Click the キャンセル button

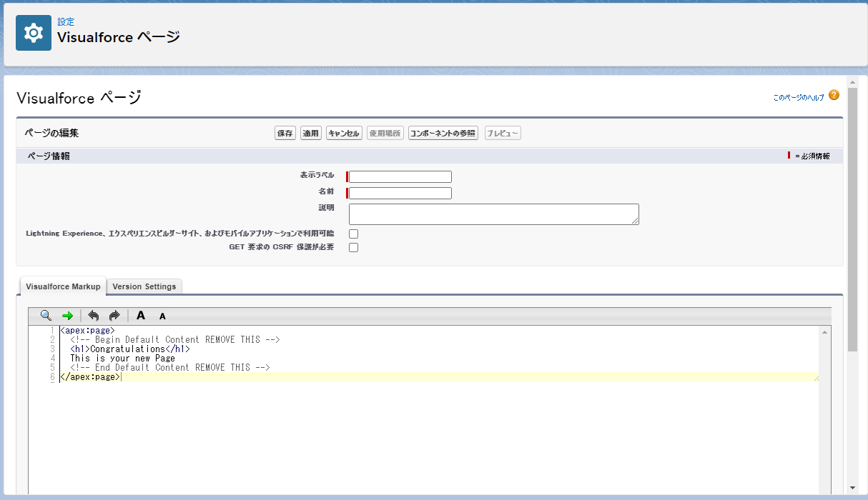(x=344, y=134)
